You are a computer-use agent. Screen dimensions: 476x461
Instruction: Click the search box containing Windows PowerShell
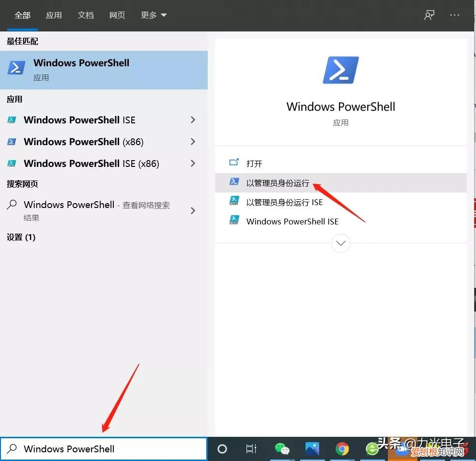coord(104,449)
